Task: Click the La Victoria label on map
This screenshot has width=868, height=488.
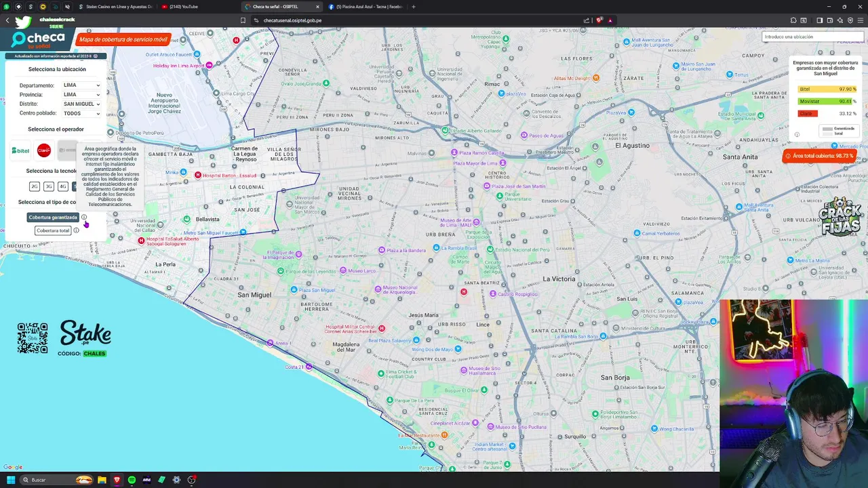Action: (x=559, y=279)
